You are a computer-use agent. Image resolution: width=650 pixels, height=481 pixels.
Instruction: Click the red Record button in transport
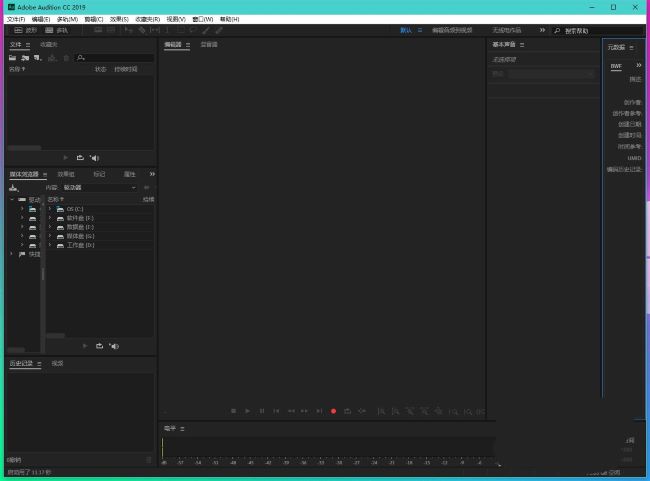(x=333, y=411)
